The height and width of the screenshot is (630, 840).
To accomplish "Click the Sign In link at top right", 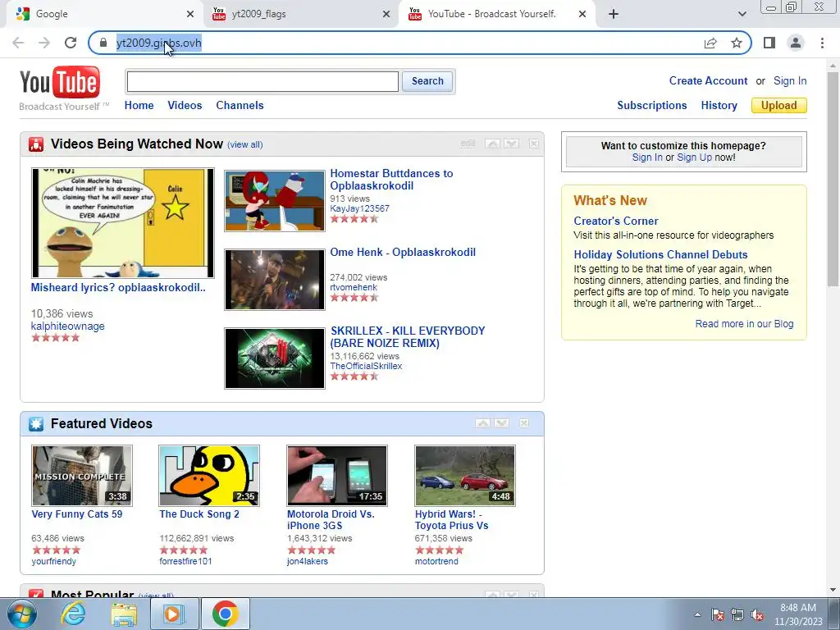I will (790, 81).
